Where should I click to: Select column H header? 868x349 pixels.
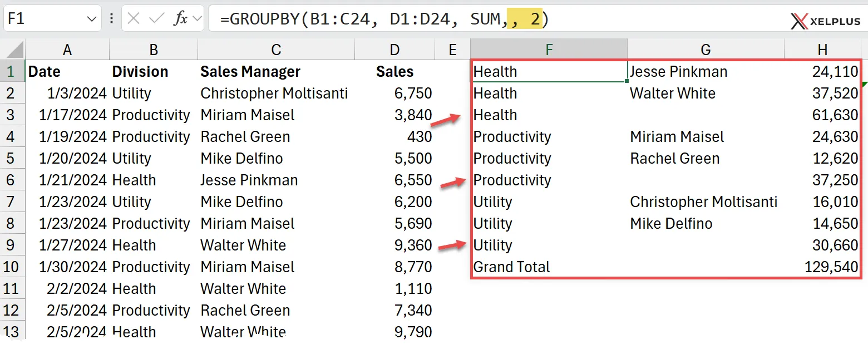click(x=822, y=50)
